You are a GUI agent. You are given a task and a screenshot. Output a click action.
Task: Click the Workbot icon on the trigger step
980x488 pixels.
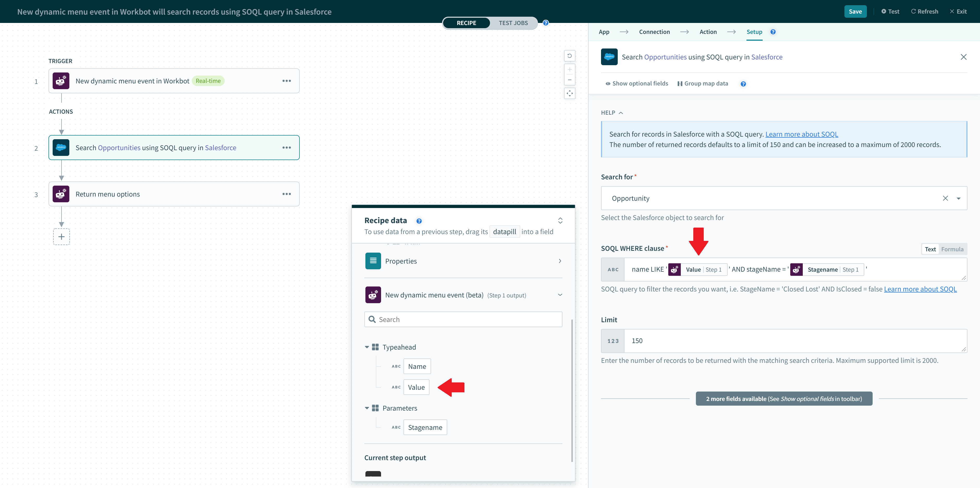click(x=61, y=81)
